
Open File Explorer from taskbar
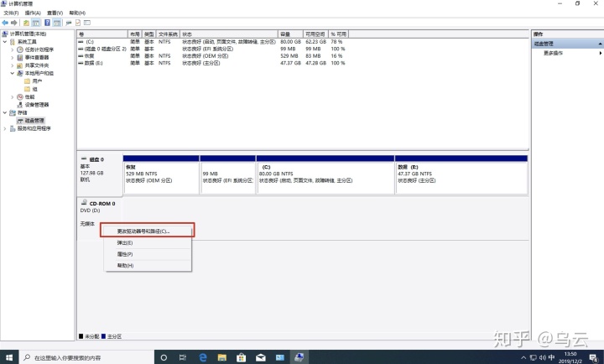click(221, 357)
